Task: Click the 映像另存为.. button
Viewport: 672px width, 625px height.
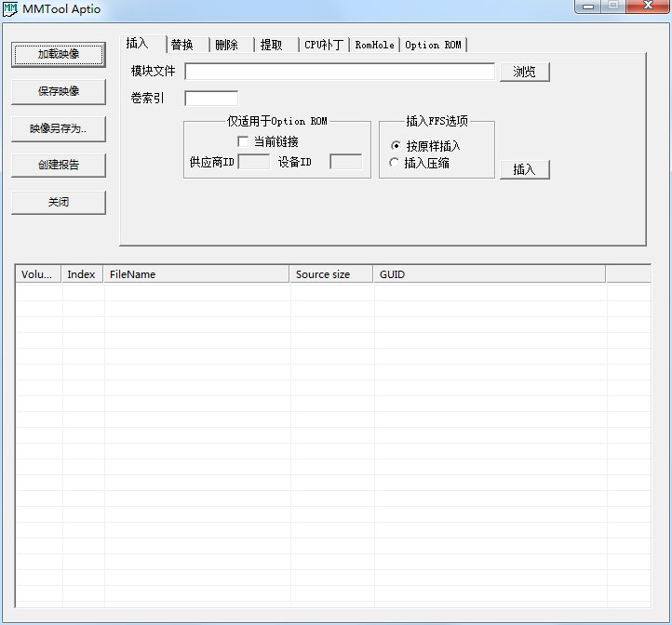Action: [59, 128]
